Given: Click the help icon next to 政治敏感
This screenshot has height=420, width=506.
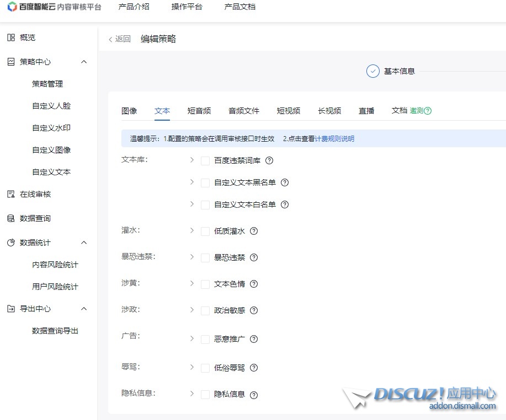Looking at the screenshot, I should tap(254, 311).
